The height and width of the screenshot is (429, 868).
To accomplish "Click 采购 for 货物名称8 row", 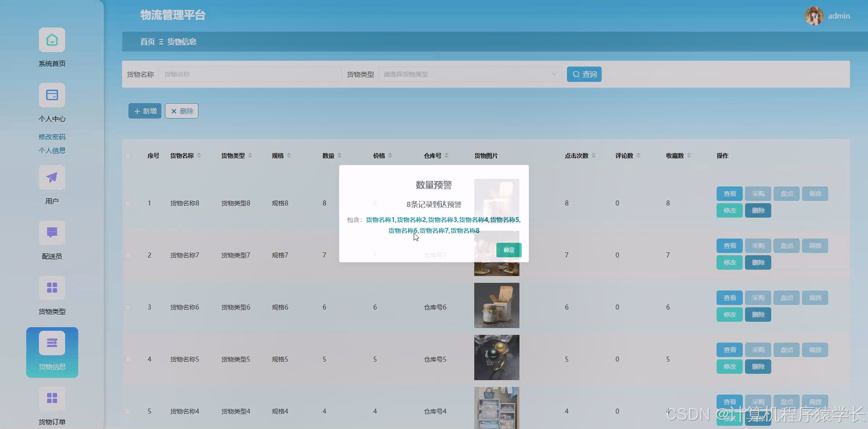I will tap(758, 194).
